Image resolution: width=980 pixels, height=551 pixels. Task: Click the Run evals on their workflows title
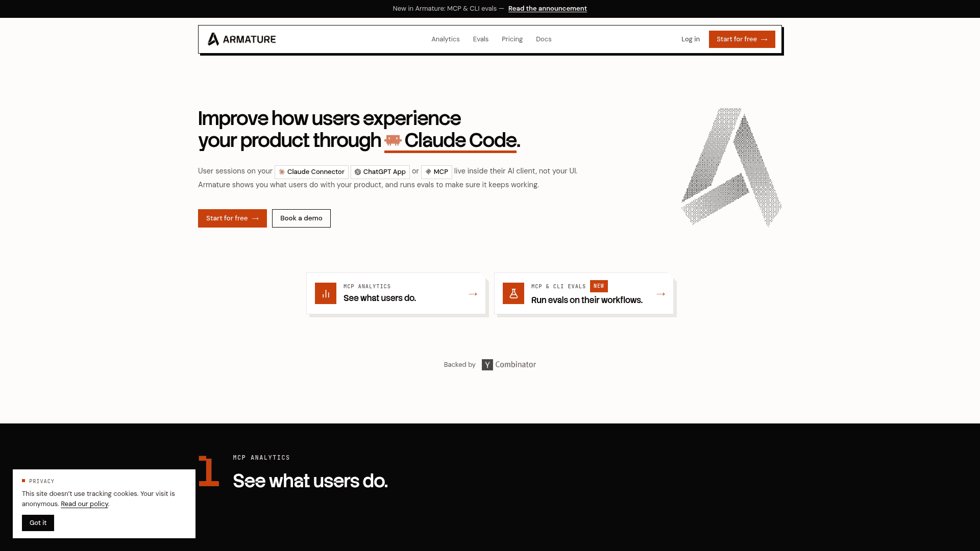click(x=587, y=300)
